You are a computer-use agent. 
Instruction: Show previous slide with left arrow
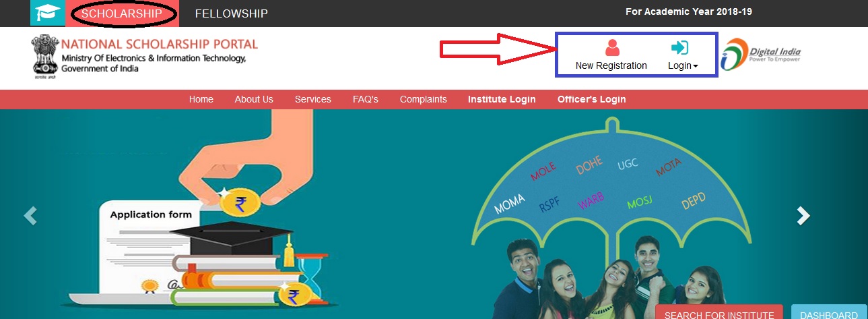click(30, 215)
